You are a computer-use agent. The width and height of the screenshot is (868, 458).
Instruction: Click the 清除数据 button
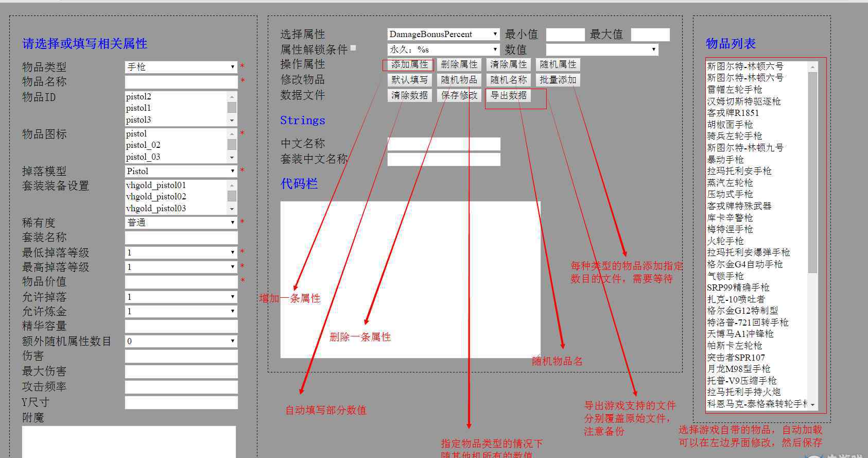coord(409,95)
